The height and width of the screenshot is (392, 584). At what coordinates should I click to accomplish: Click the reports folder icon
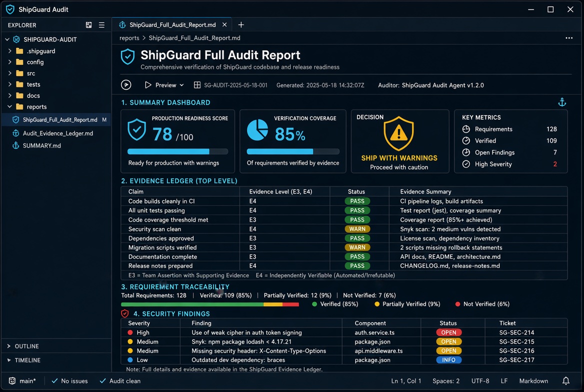coord(19,106)
